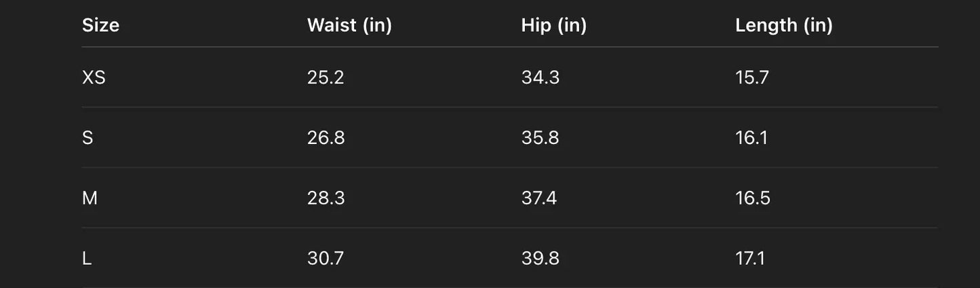Select the M size row label
The image size is (980, 288).
click(90, 198)
